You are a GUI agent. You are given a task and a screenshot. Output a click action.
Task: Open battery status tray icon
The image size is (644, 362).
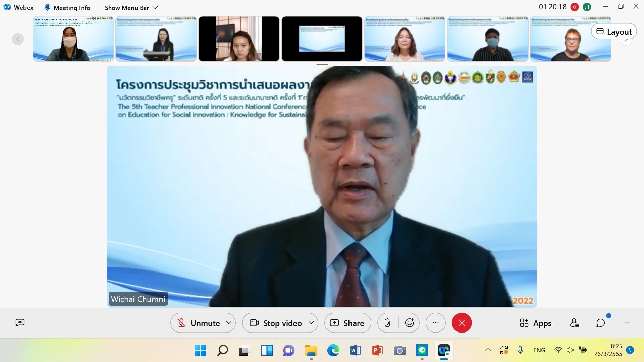point(583,350)
